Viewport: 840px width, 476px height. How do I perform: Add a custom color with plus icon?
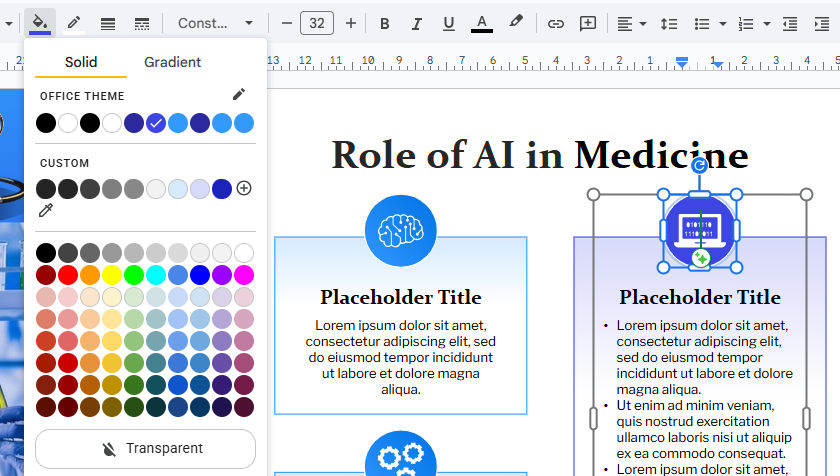tap(244, 188)
